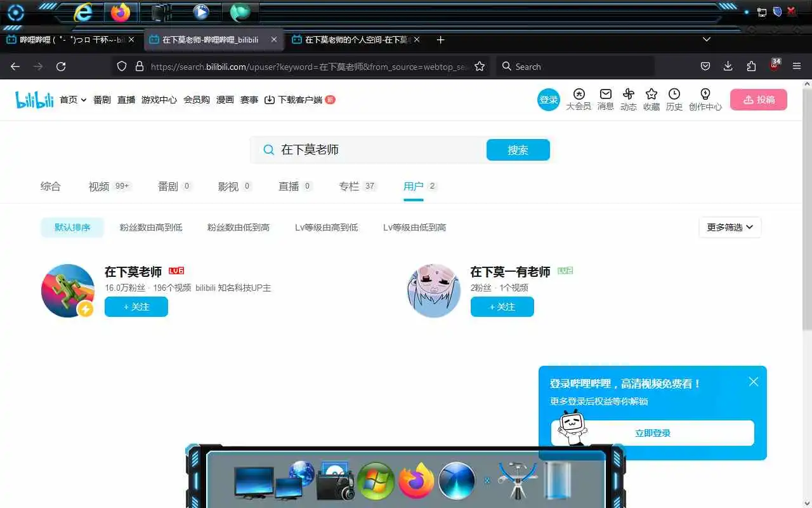Open 下载客户端 link

click(299, 100)
